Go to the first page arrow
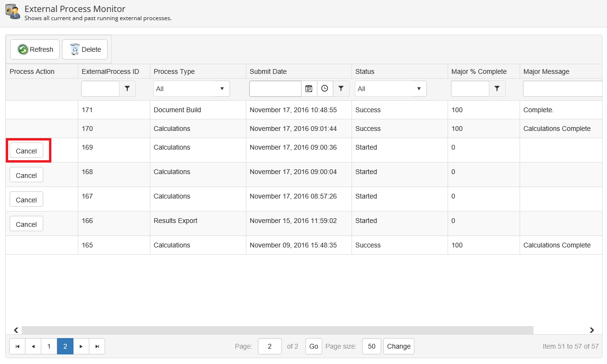 [x=17, y=346]
